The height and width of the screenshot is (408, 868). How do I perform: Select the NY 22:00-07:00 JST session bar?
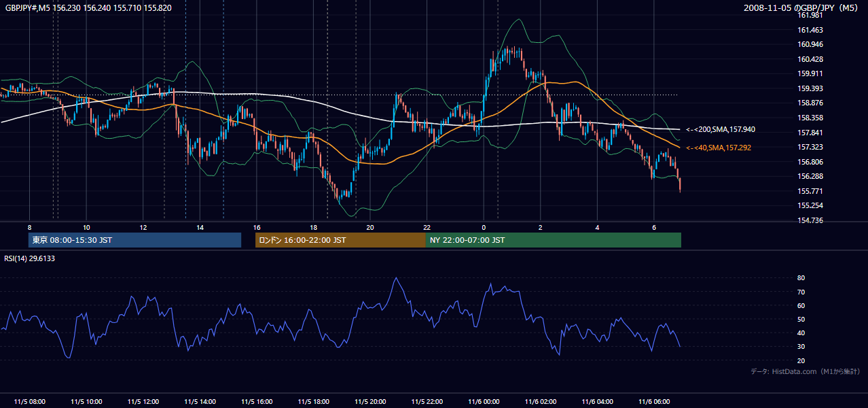(554, 240)
